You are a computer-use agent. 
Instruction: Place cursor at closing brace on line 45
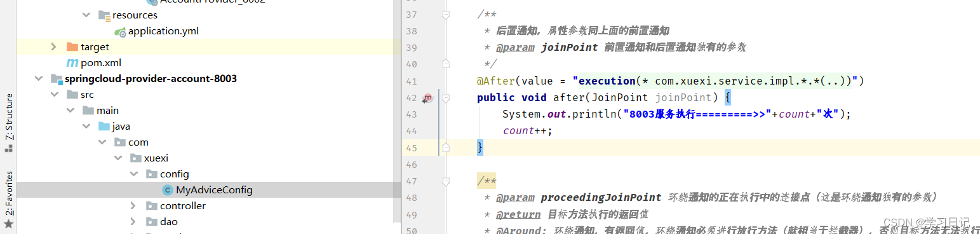[480, 147]
